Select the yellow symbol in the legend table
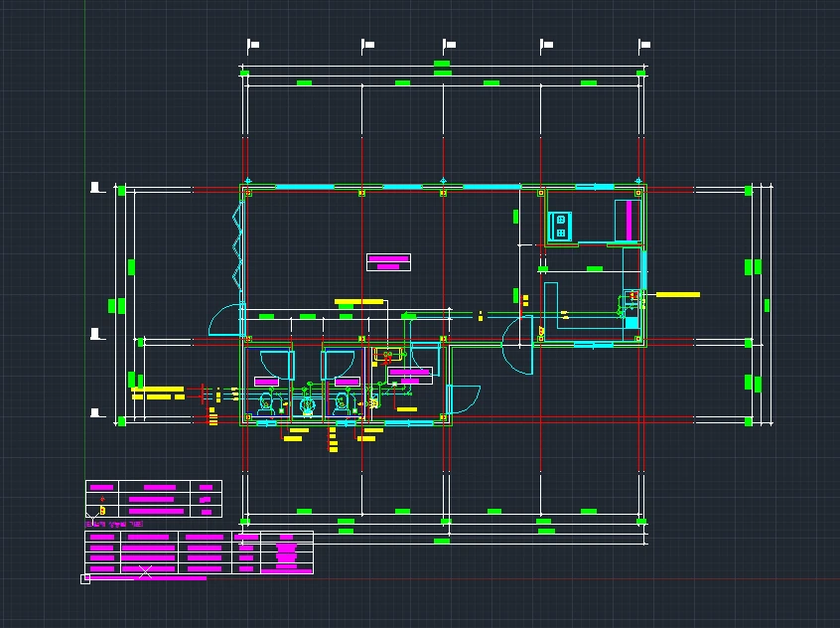840x628 pixels. pyautogui.click(x=101, y=511)
